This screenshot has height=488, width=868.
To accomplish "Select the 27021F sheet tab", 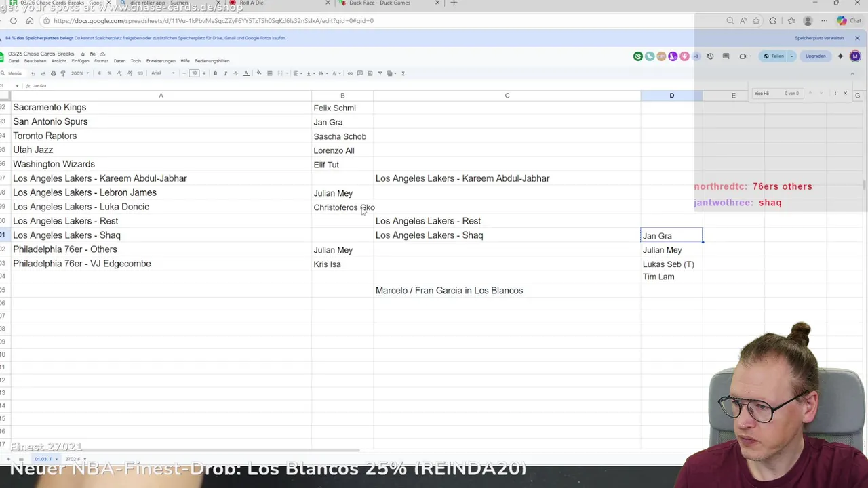I will (x=74, y=459).
